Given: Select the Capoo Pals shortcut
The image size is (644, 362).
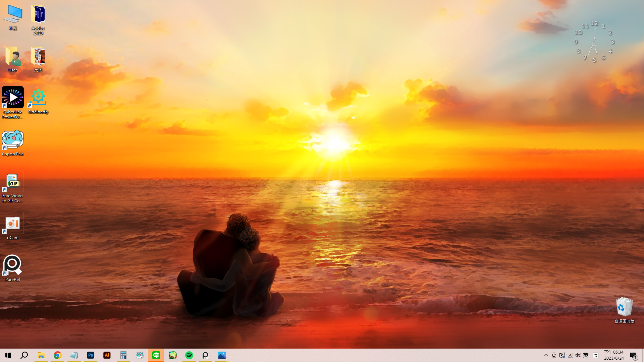Looking at the screenshot, I should pyautogui.click(x=13, y=143).
